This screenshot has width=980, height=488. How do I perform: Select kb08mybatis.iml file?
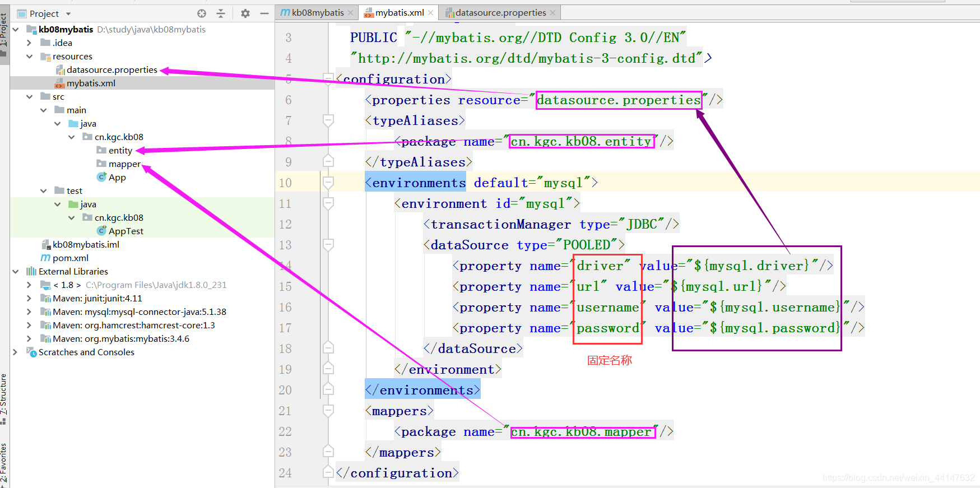86,244
